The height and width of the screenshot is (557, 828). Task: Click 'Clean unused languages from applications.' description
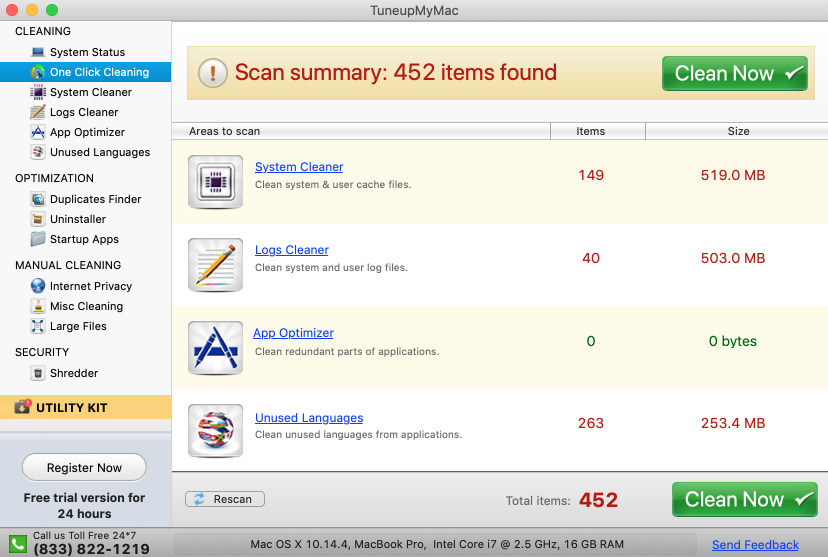(x=359, y=435)
